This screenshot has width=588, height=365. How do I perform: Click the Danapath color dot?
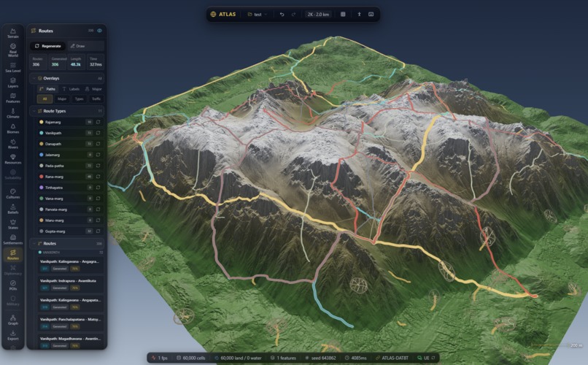click(42, 144)
